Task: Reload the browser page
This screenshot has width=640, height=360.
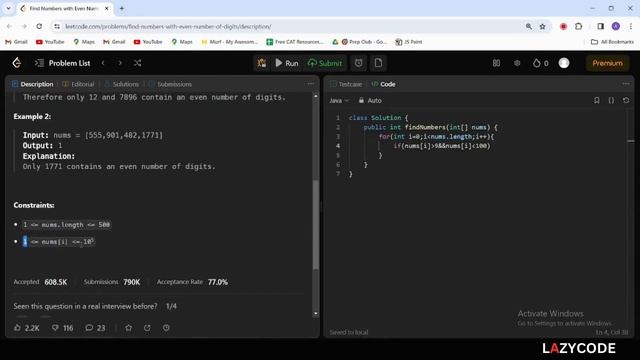Action: (x=39, y=27)
